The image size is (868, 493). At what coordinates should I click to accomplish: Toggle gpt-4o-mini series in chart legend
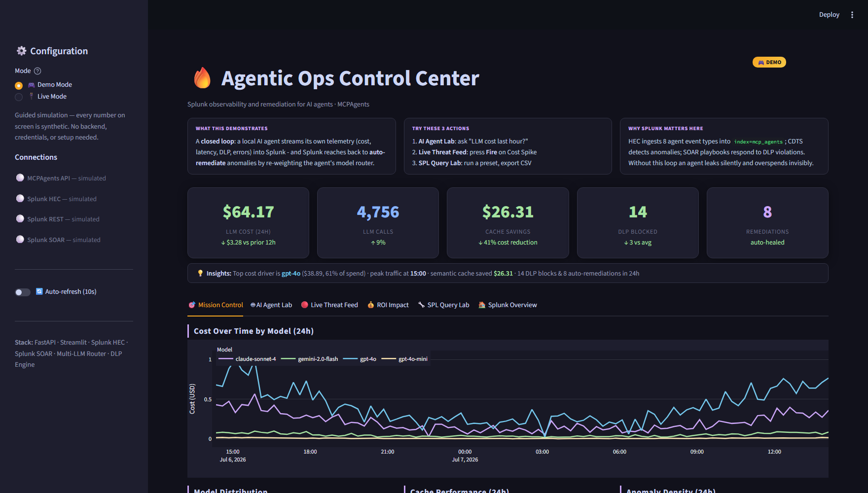404,359
